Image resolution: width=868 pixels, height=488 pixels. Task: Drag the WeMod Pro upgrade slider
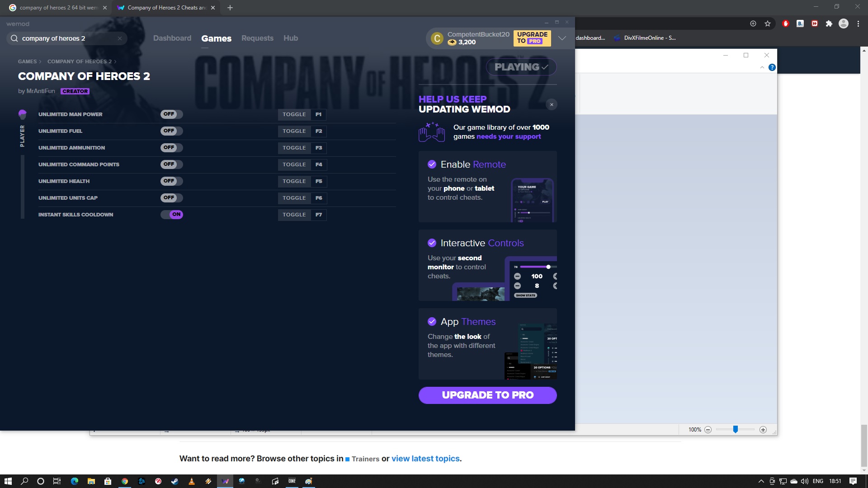pyautogui.click(x=548, y=266)
